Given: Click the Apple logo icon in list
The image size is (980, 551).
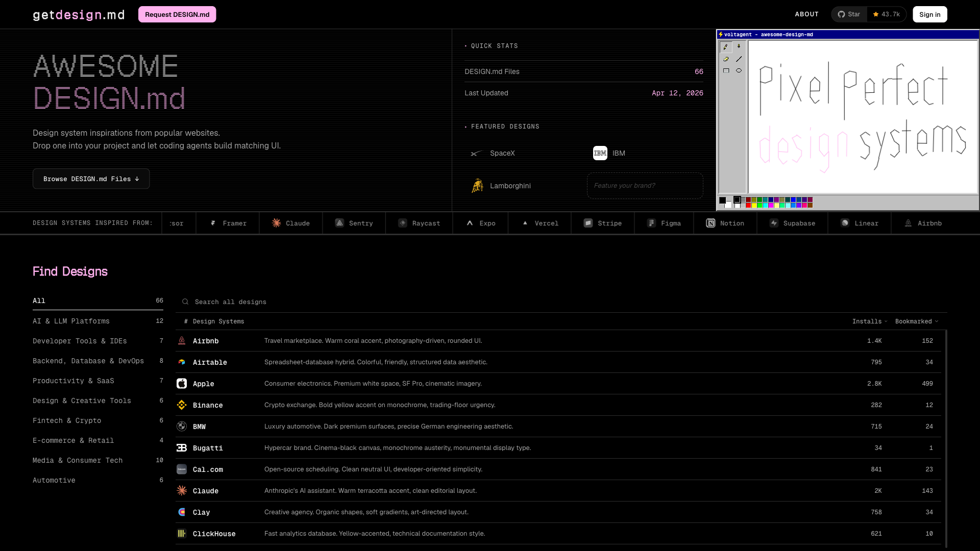Looking at the screenshot, I should click(182, 384).
